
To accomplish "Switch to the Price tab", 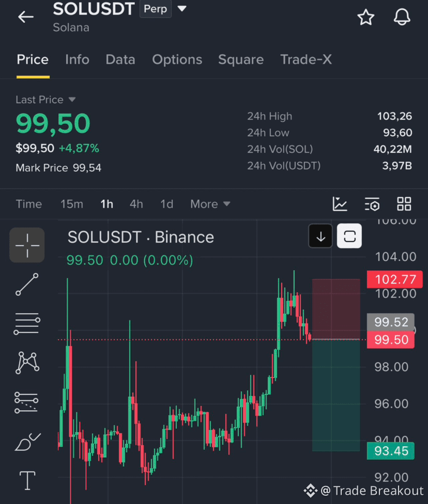I will pyautogui.click(x=33, y=60).
